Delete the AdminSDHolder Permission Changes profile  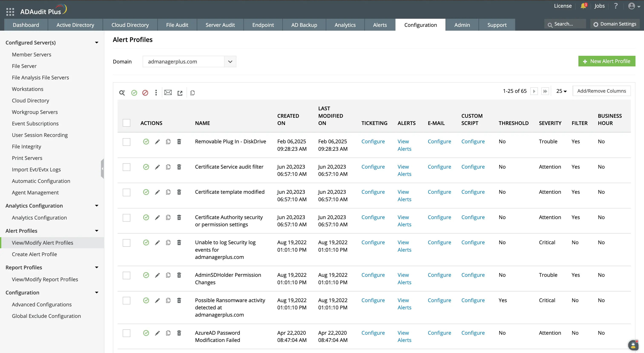click(x=179, y=275)
